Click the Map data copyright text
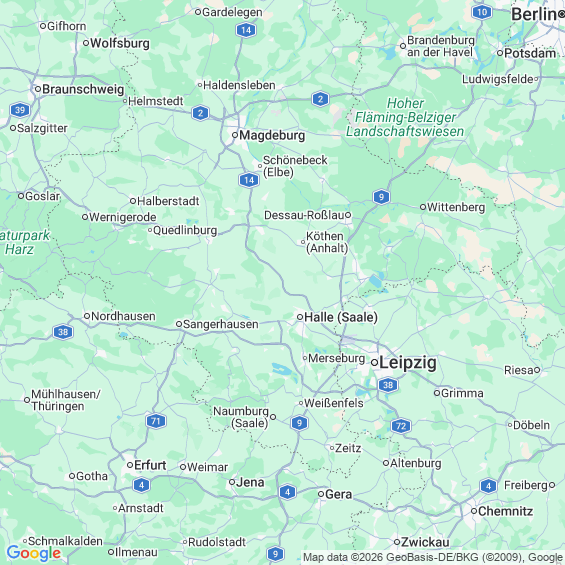Screen dimensions: 565x565 click(432, 557)
